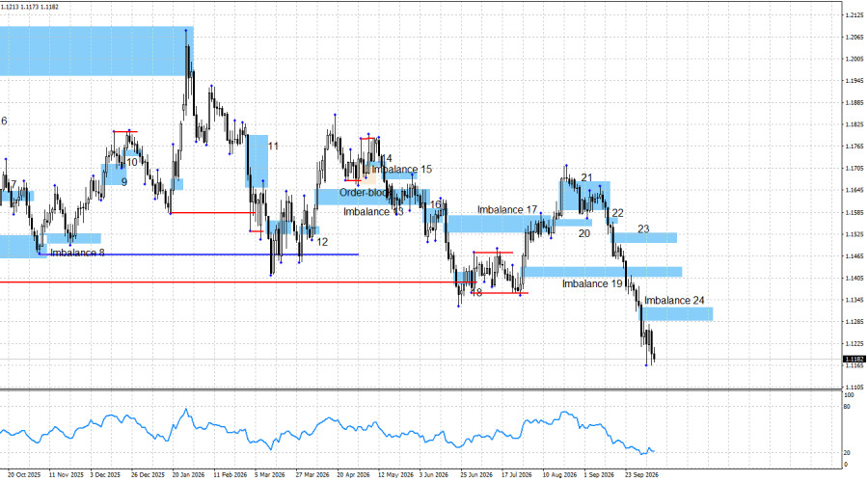Select the '12 May 2026' date label
This screenshot has height=482, width=868.
395,475
